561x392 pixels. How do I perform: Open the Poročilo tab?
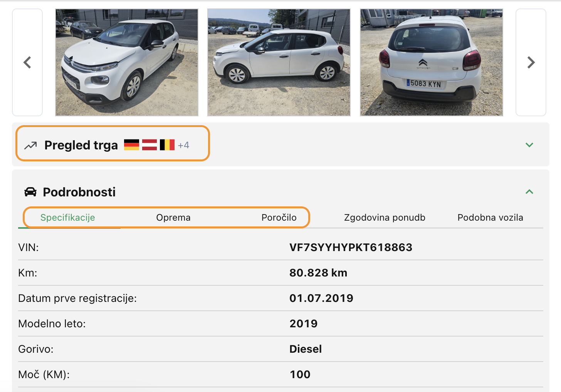click(279, 218)
